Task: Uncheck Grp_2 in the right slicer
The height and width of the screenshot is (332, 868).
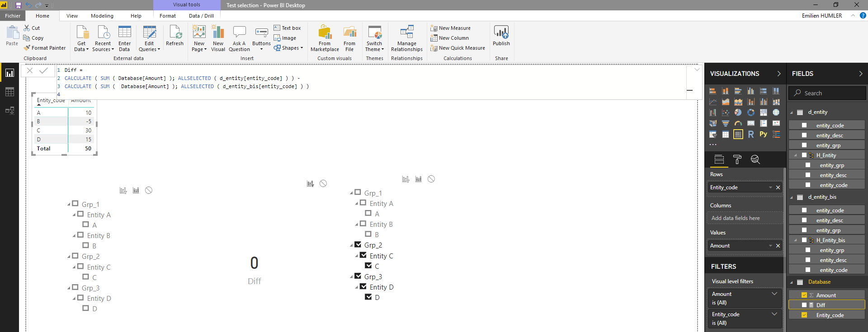Action: [358, 244]
